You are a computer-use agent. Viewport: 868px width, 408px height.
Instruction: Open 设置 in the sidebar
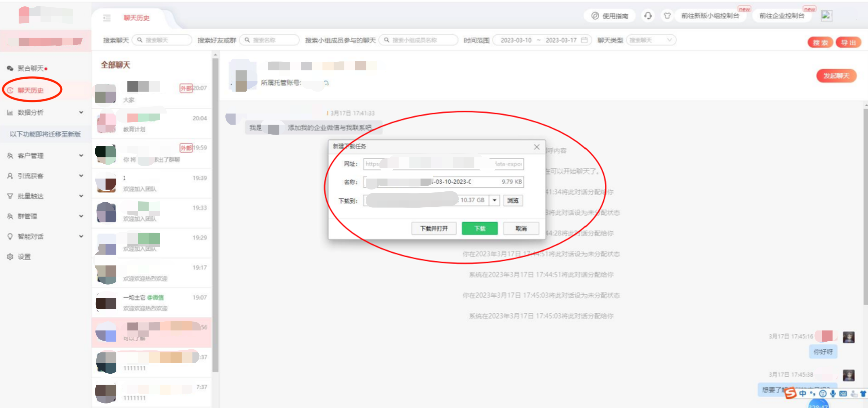click(x=24, y=257)
